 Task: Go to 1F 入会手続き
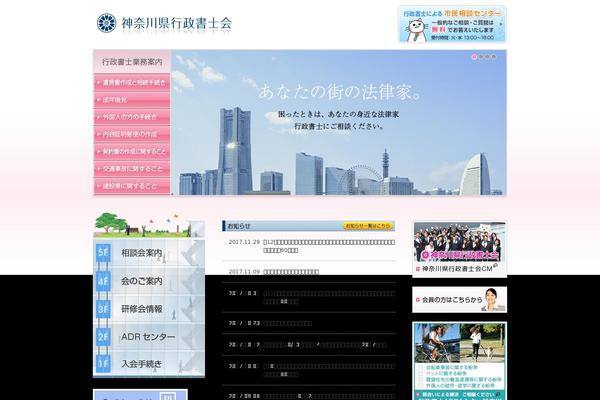pos(149,364)
